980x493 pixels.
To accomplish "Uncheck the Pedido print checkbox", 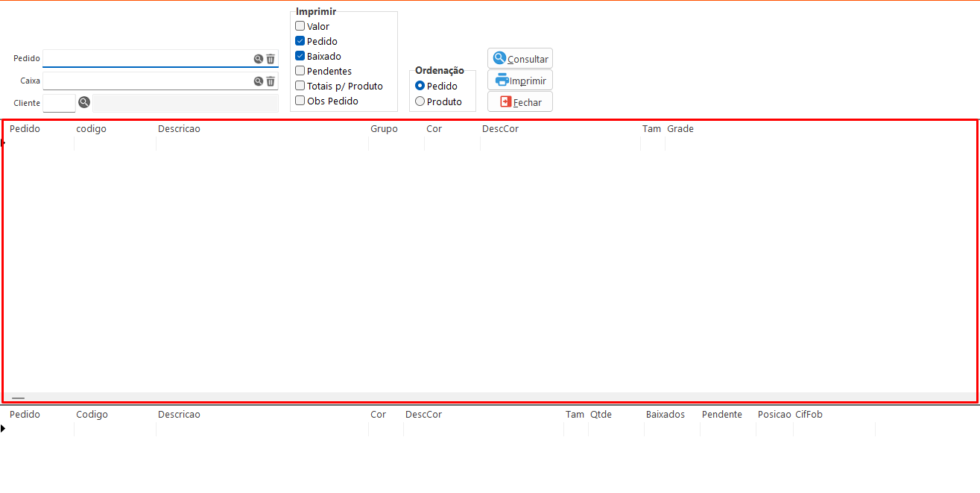I will [x=300, y=41].
